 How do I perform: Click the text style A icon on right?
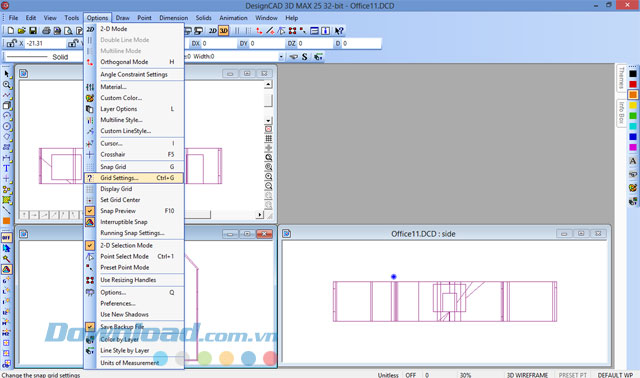click(633, 161)
